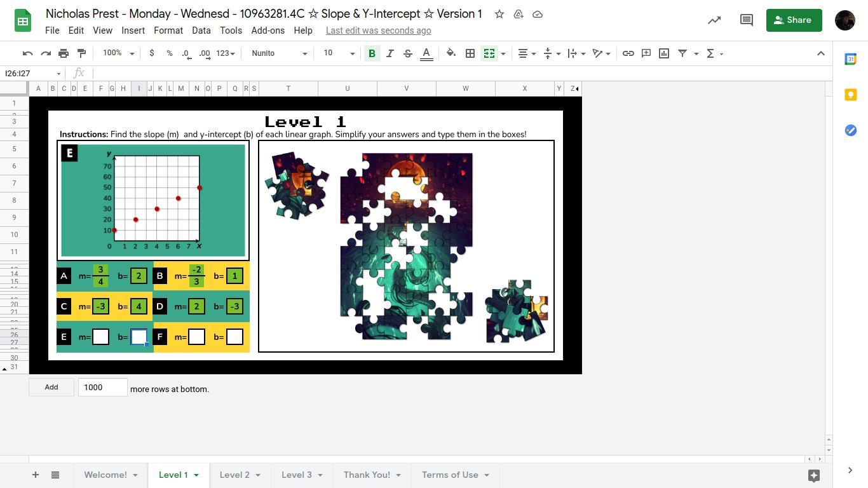Open the Explore button at bottom right
The height and width of the screenshot is (488, 868).
coord(813,475)
